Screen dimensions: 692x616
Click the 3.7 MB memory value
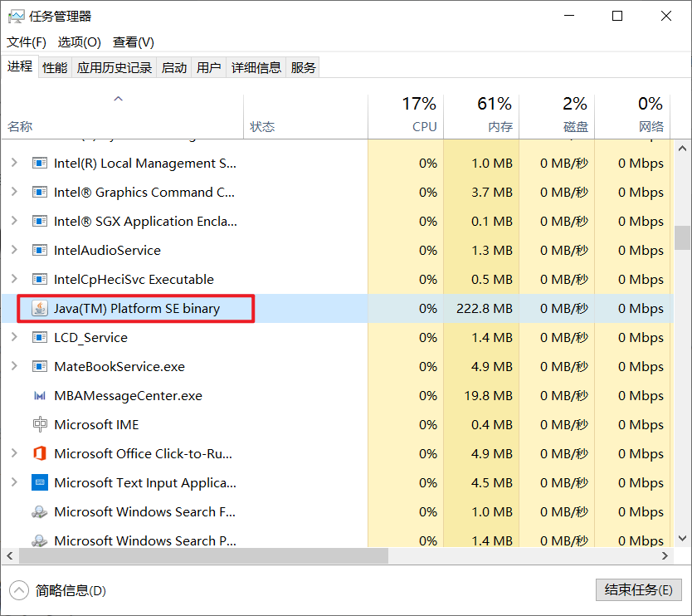pos(492,193)
